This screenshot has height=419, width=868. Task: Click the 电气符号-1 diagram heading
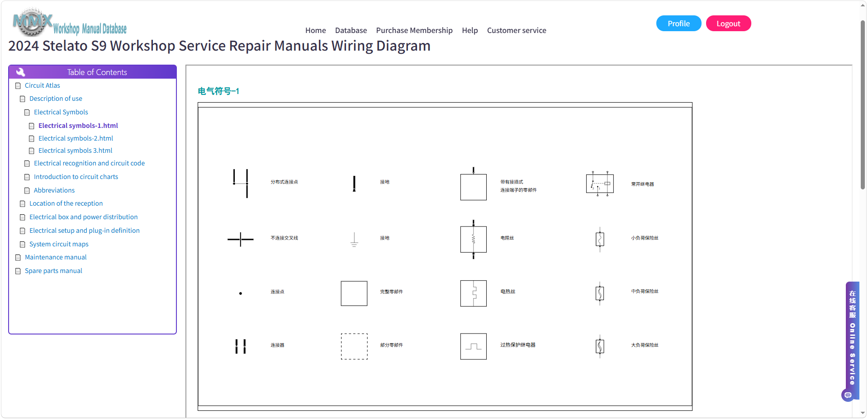click(x=218, y=91)
